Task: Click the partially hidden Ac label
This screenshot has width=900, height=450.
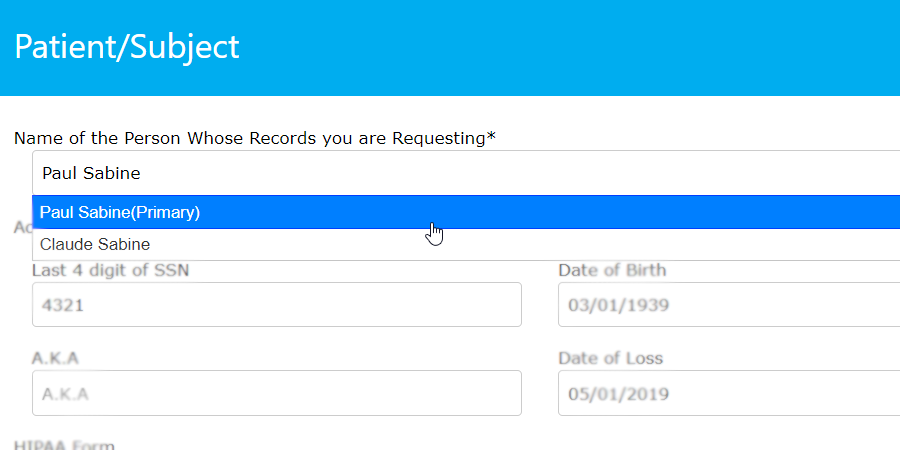Action: pyautogui.click(x=22, y=228)
